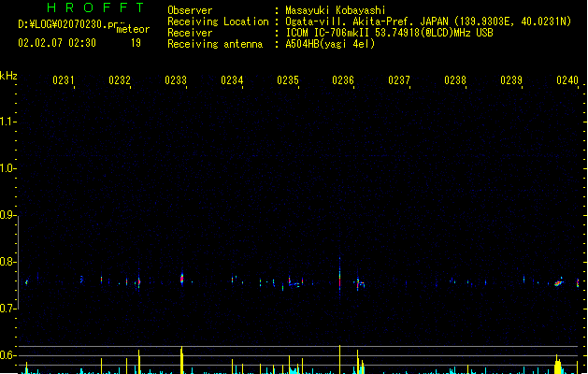Click the Receiving antenna label
Screen dimensions: 588x374
click(x=215, y=44)
